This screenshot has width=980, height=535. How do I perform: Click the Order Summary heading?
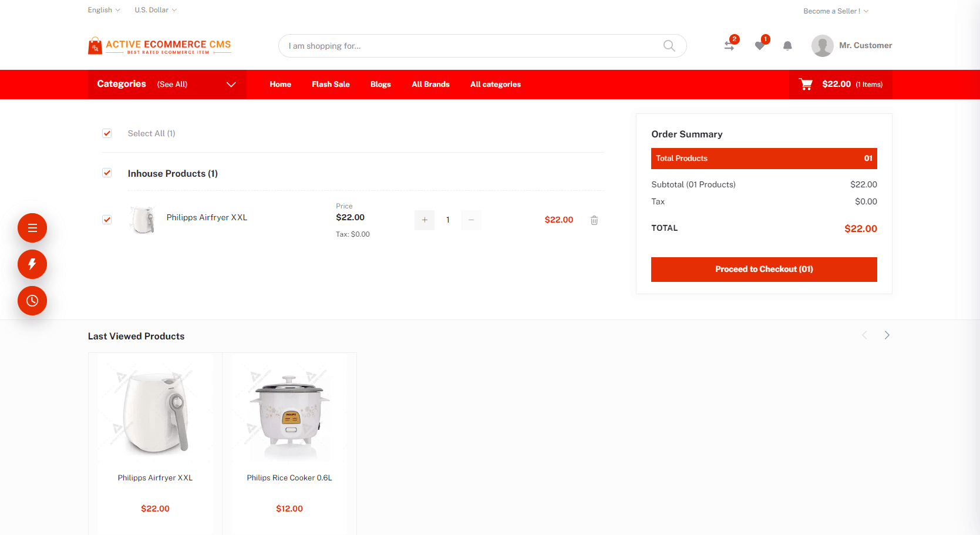point(687,134)
